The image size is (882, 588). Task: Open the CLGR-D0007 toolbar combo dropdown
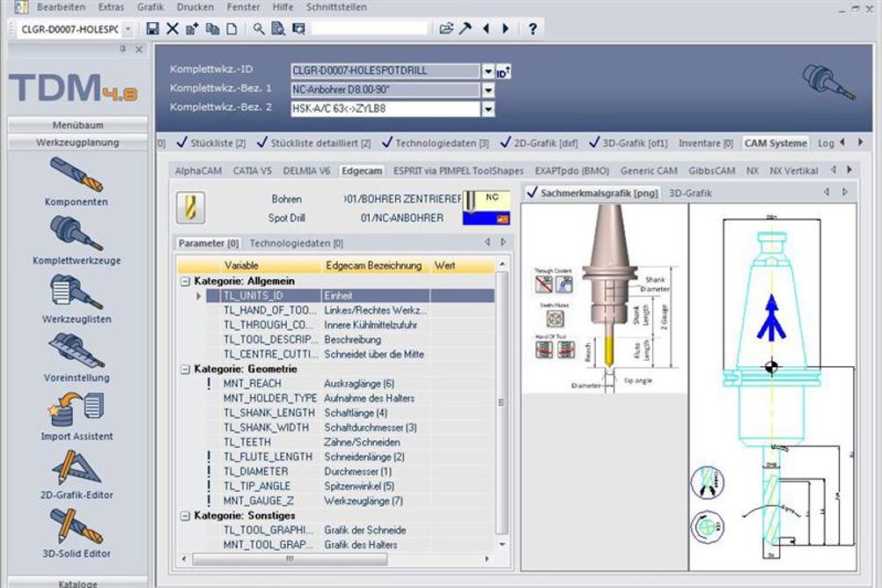[129, 29]
